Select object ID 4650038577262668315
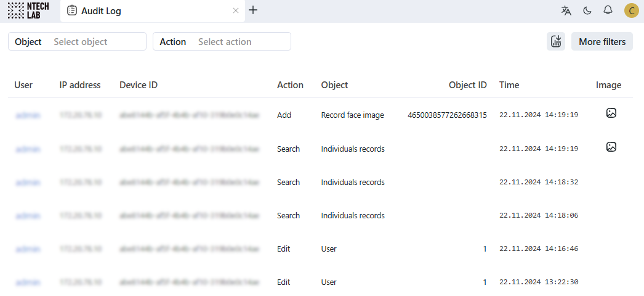 coord(447,115)
